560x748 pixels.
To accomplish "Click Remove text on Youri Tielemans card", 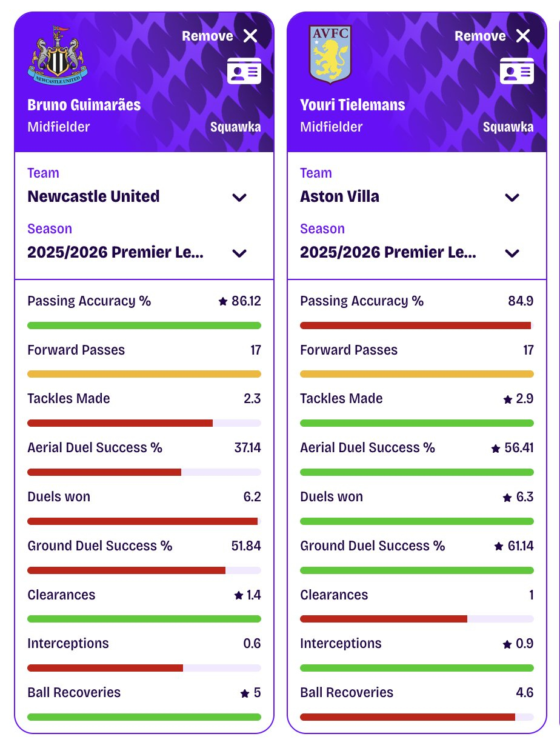I will click(x=480, y=36).
